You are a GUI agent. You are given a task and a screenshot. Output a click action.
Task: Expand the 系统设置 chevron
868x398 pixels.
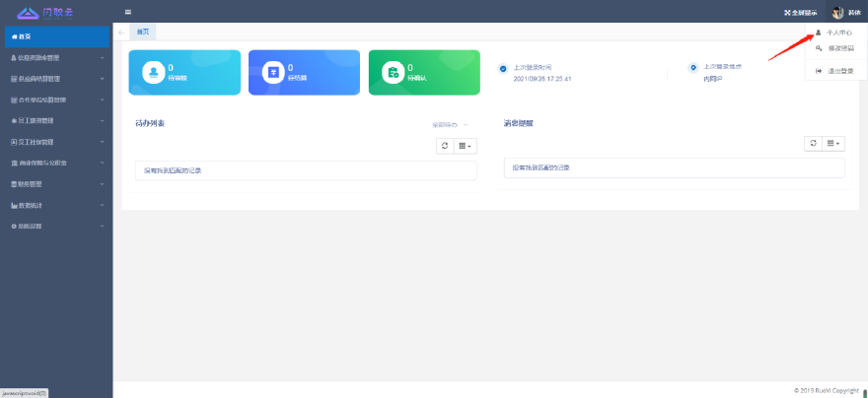tap(102, 226)
